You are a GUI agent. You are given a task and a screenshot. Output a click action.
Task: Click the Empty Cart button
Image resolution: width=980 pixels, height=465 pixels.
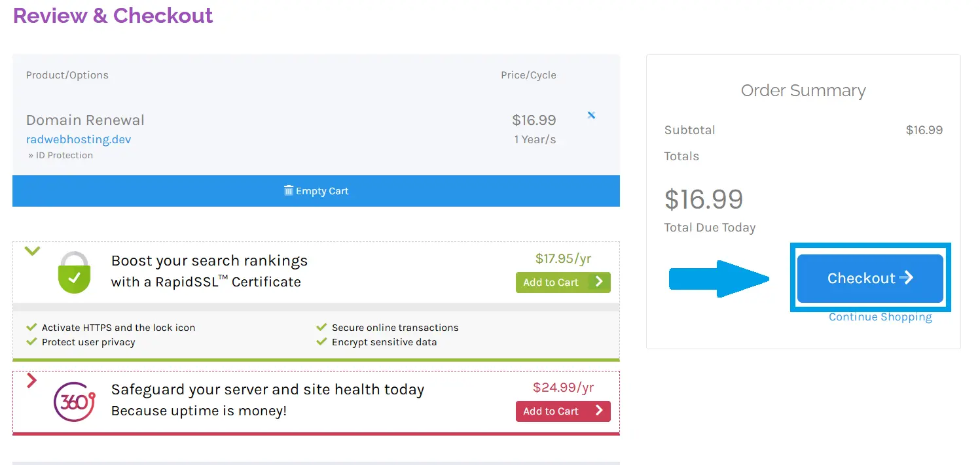click(x=316, y=190)
